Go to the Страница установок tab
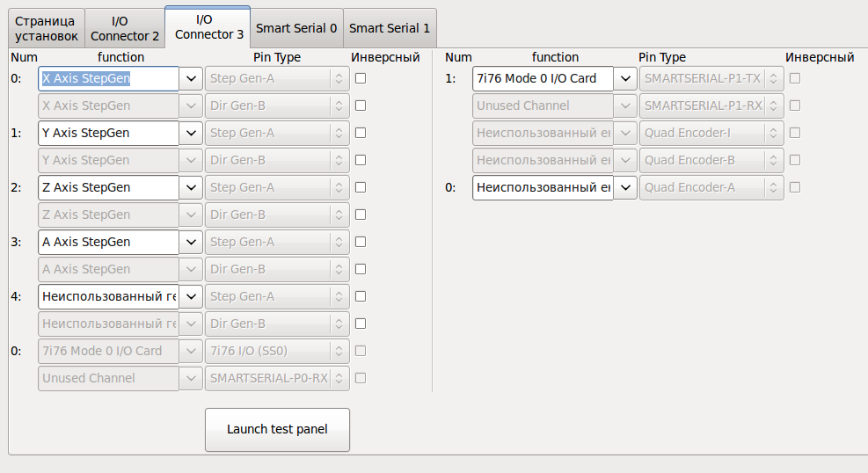Screen dimensions: 868x473 tap(47, 28)
